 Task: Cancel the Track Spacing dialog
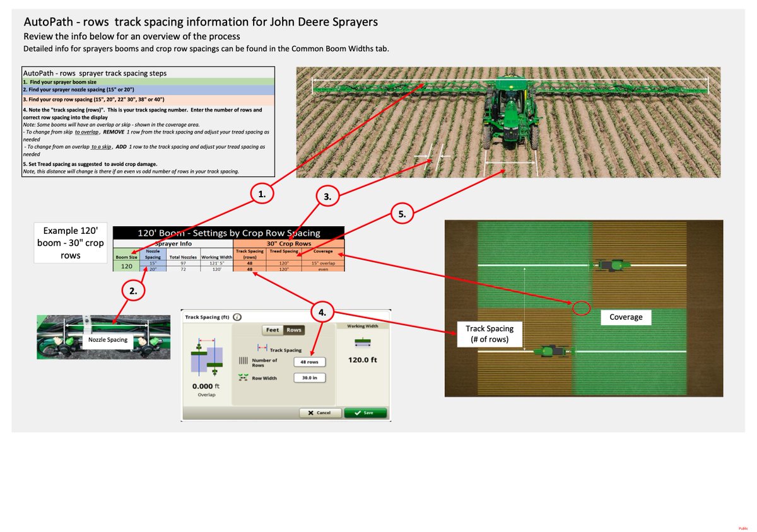click(x=320, y=413)
